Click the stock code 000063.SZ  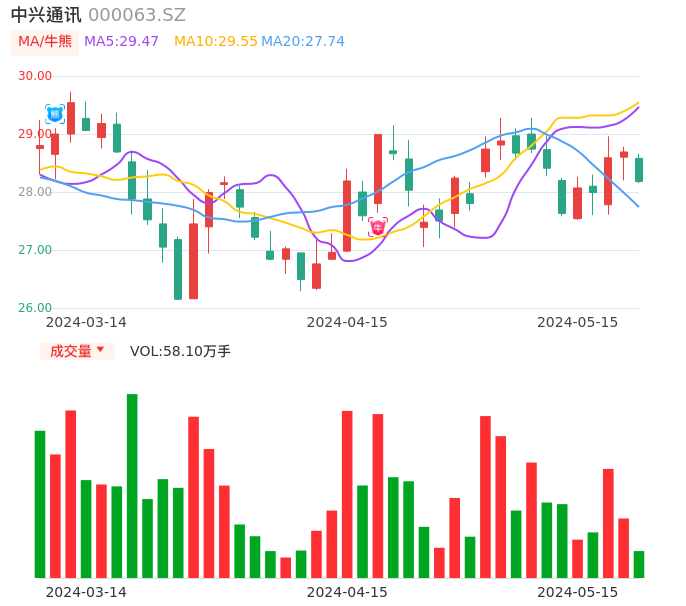point(137,15)
